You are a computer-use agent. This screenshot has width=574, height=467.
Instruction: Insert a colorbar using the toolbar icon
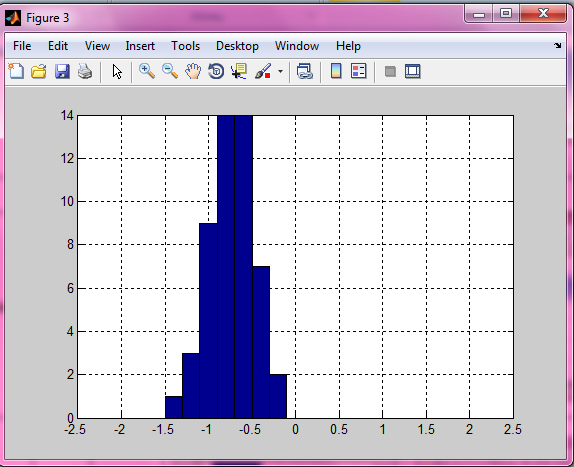(x=336, y=71)
